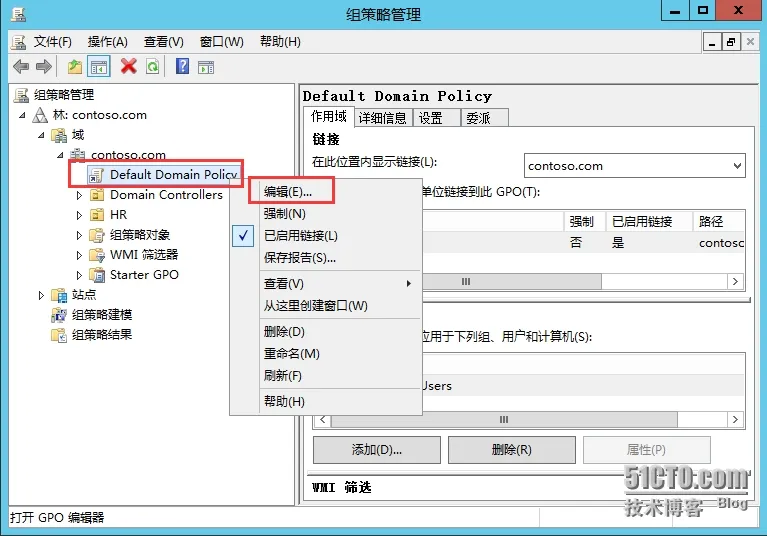Click the Up one level folder icon
The width and height of the screenshot is (767, 536).
[x=75, y=67]
